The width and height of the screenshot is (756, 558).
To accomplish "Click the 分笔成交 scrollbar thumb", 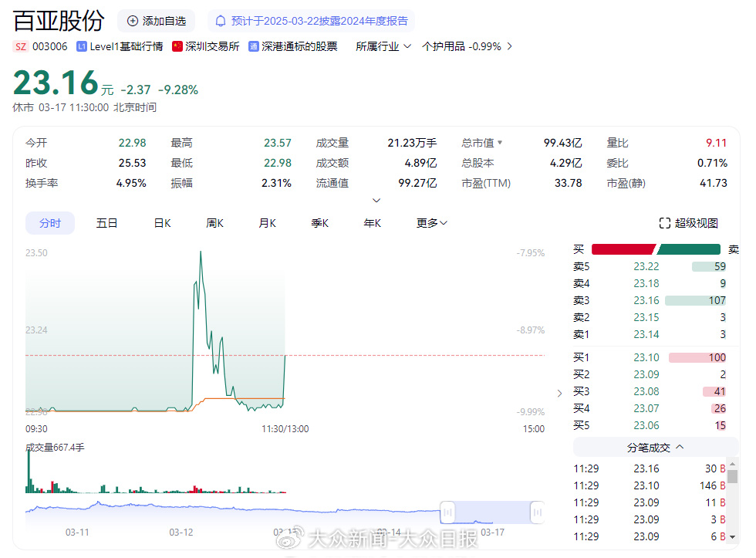I will 732,476.
